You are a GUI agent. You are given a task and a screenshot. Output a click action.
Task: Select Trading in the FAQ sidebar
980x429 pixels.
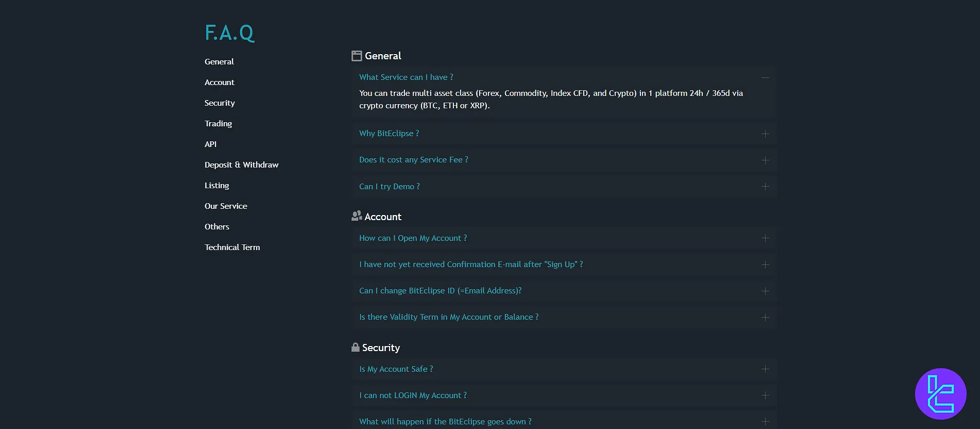point(218,124)
